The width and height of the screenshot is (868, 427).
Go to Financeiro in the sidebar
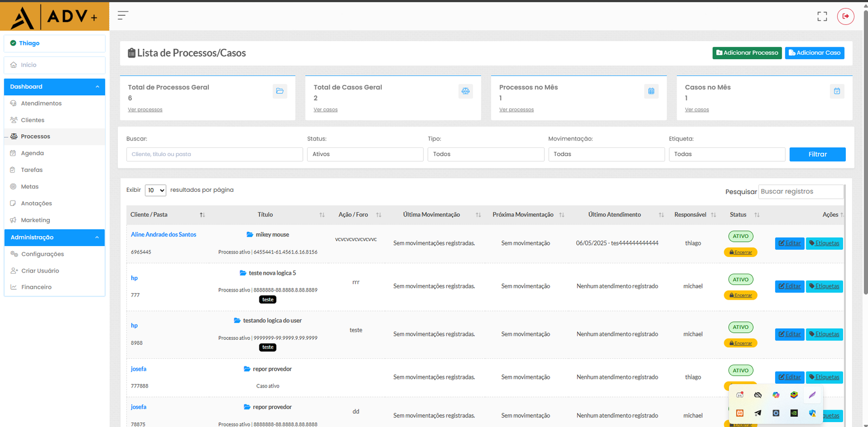(x=36, y=287)
